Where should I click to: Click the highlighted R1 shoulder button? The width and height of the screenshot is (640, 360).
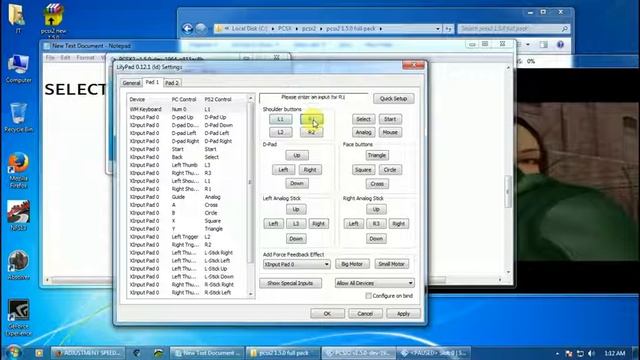[x=312, y=119]
